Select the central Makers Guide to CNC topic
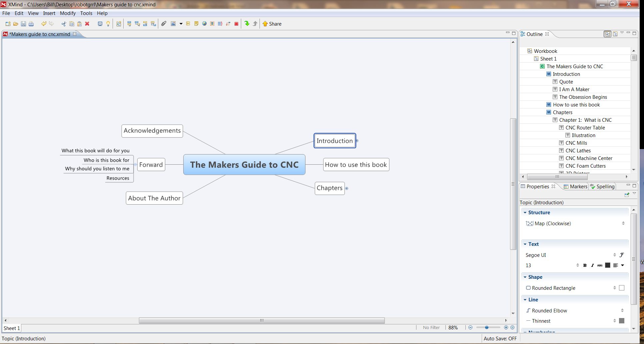 pos(244,165)
